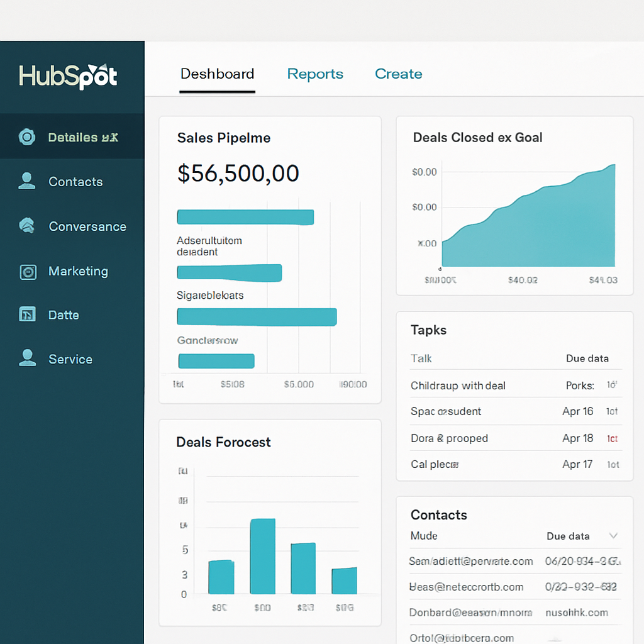Screen dimensions: 644x644
Task: Open the Dora & prooped task
Action: (516, 438)
